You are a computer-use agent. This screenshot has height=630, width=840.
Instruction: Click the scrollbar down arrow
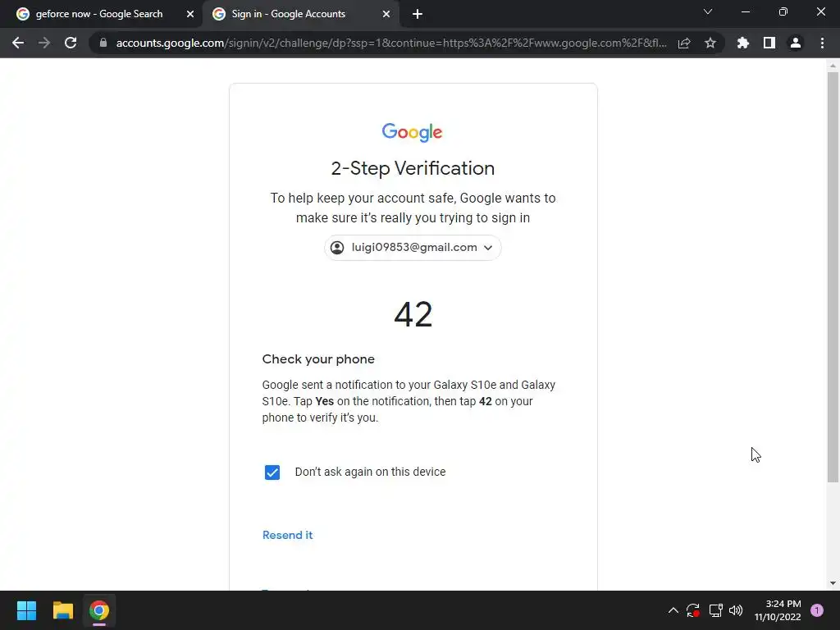tap(833, 583)
